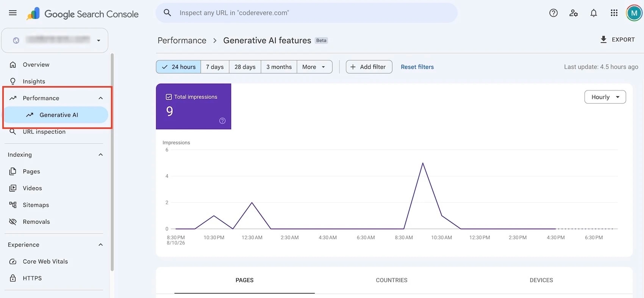The width and height of the screenshot is (644, 298).
Task: Click the search magnifier icon in URL bar
Action: (x=167, y=13)
